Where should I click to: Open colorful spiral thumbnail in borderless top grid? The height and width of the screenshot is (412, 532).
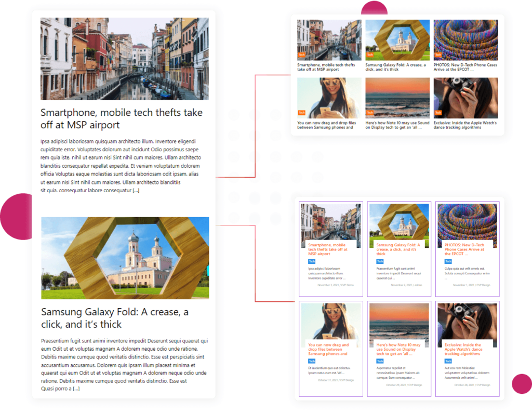click(x=465, y=40)
